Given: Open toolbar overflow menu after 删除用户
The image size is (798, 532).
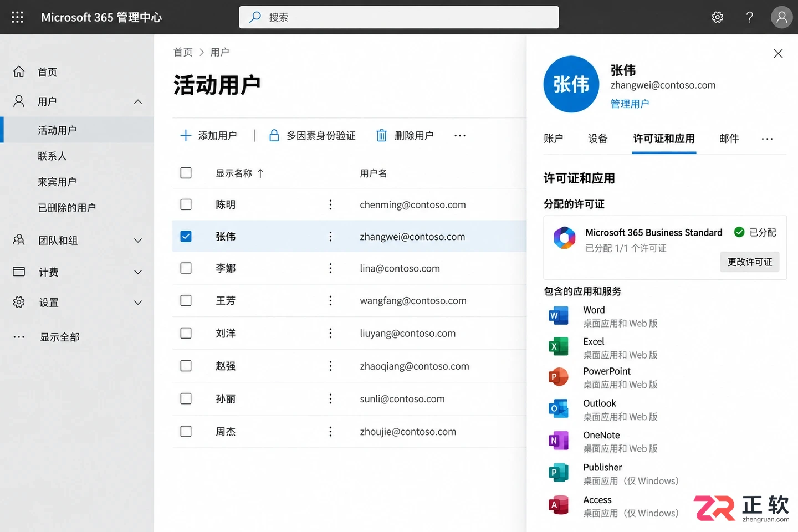Looking at the screenshot, I should tap(460, 135).
